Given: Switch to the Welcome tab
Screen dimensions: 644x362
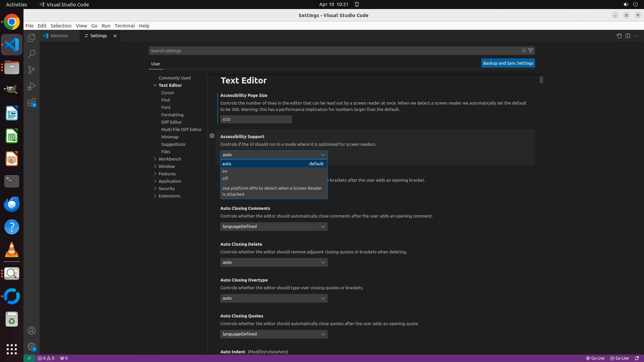Looking at the screenshot, I should tap(59, 36).
